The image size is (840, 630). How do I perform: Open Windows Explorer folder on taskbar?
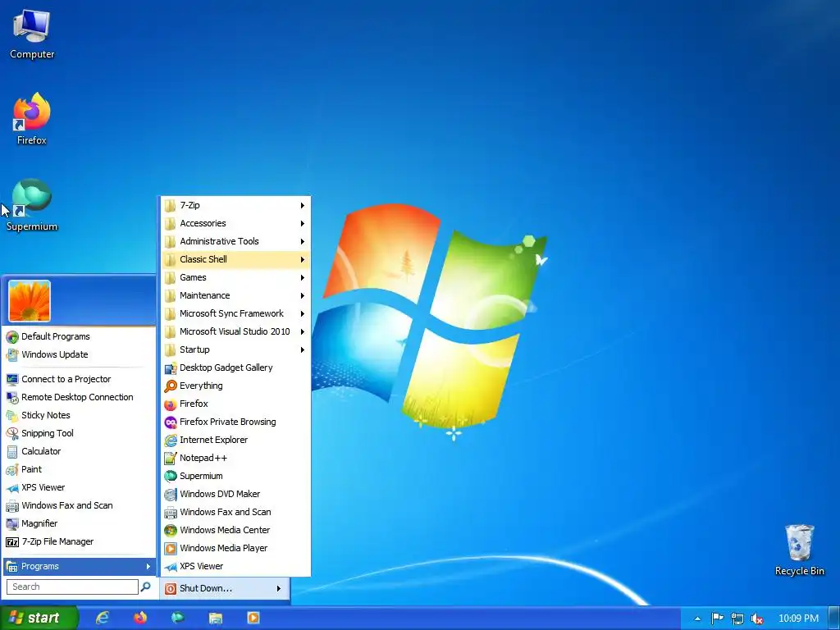(x=216, y=619)
